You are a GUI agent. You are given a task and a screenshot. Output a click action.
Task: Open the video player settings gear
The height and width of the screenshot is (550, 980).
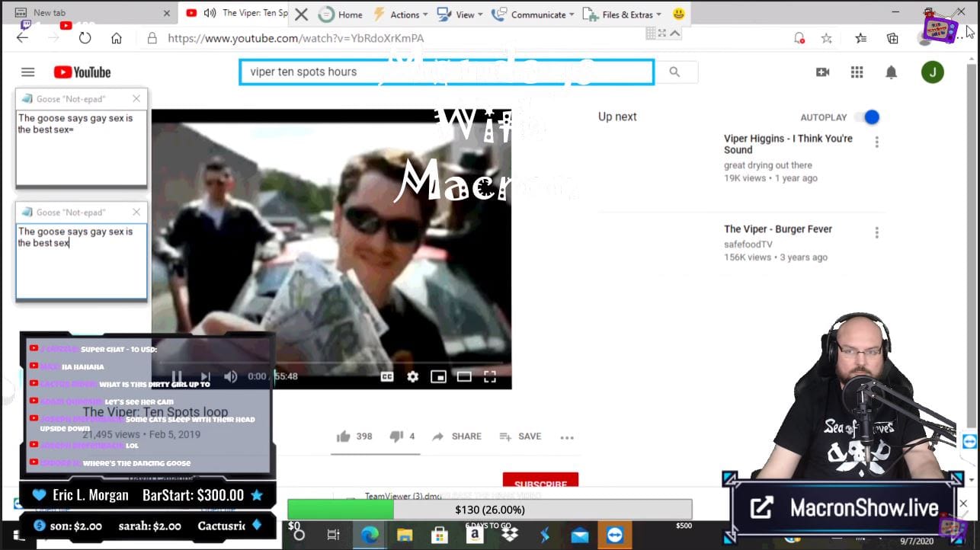(x=413, y=376)
